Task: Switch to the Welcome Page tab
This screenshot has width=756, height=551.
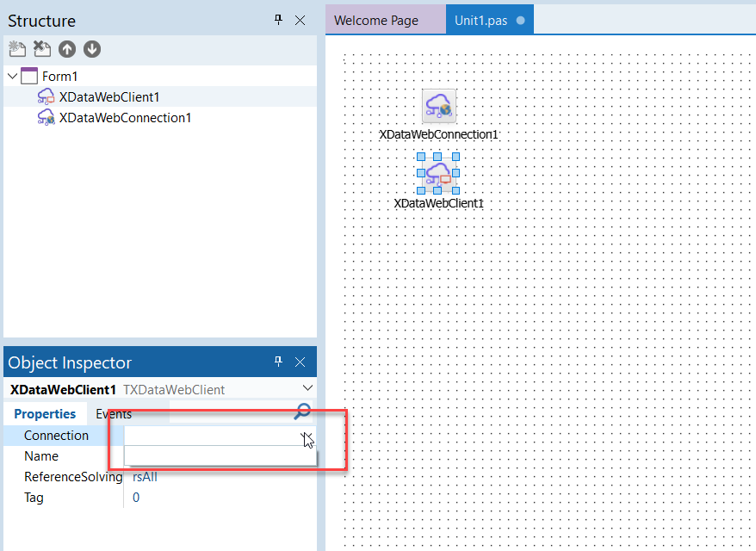Action: pyautogui.click(x=376, y=21)
